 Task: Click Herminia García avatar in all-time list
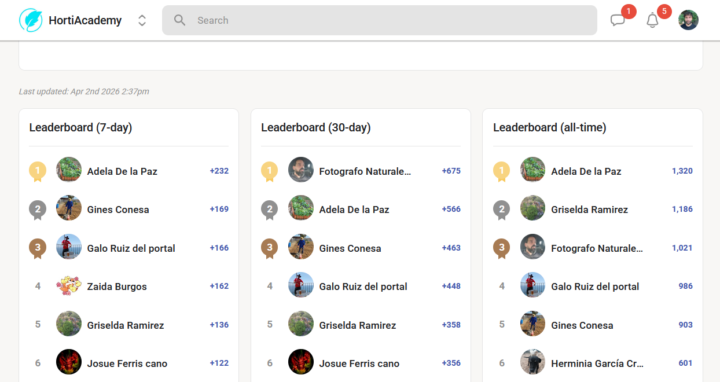tap(533, 362)
